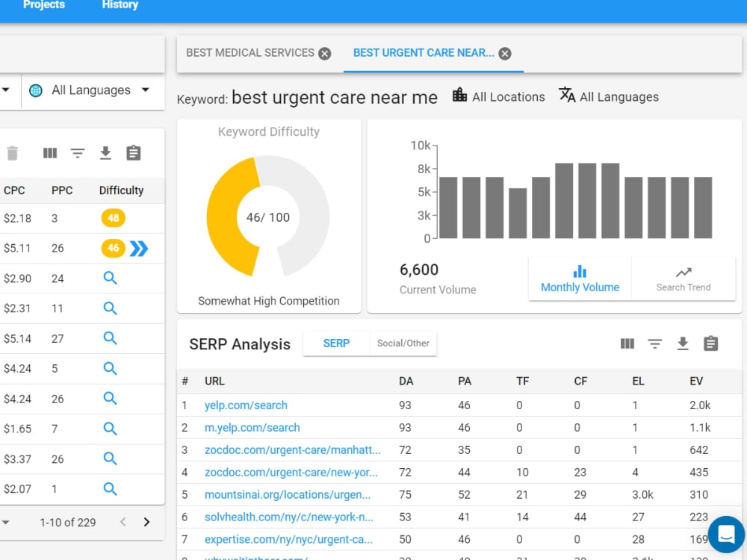747x560 pixels.
Task: Open solvhealth.com new-york link
Action: point(288,517)
